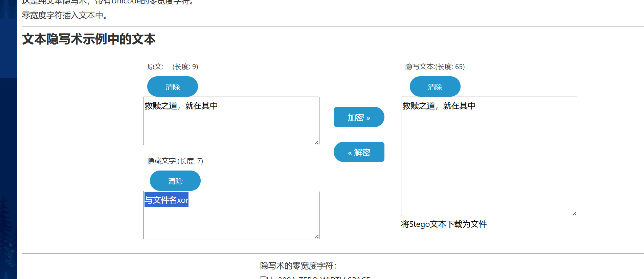Click the 隐写文本 (长度: 65) label
644x279 pixels.
pyautogui.click(x=435, y=67)
